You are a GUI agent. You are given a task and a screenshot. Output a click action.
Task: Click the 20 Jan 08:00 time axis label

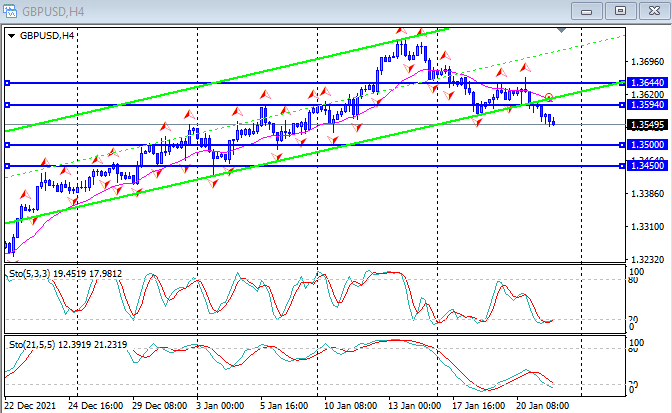coord(542,405)
